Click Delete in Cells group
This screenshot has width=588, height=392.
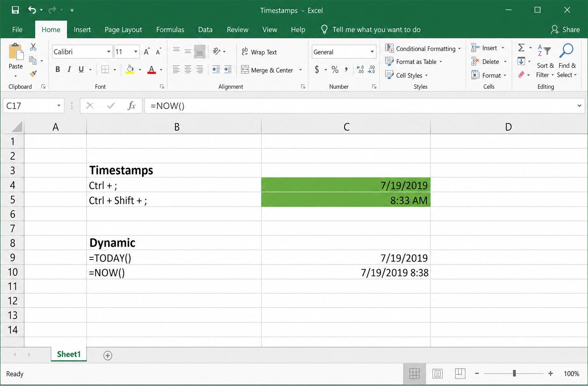click(x=489, y=62)
